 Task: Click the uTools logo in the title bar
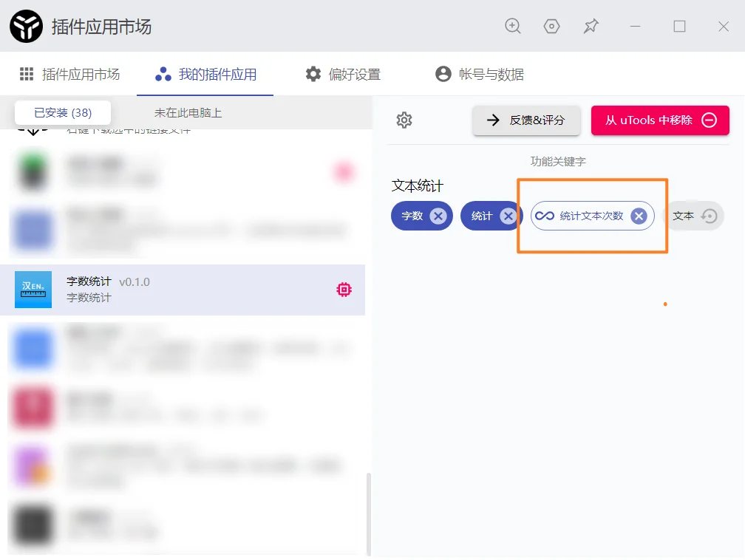coord(26,27)
